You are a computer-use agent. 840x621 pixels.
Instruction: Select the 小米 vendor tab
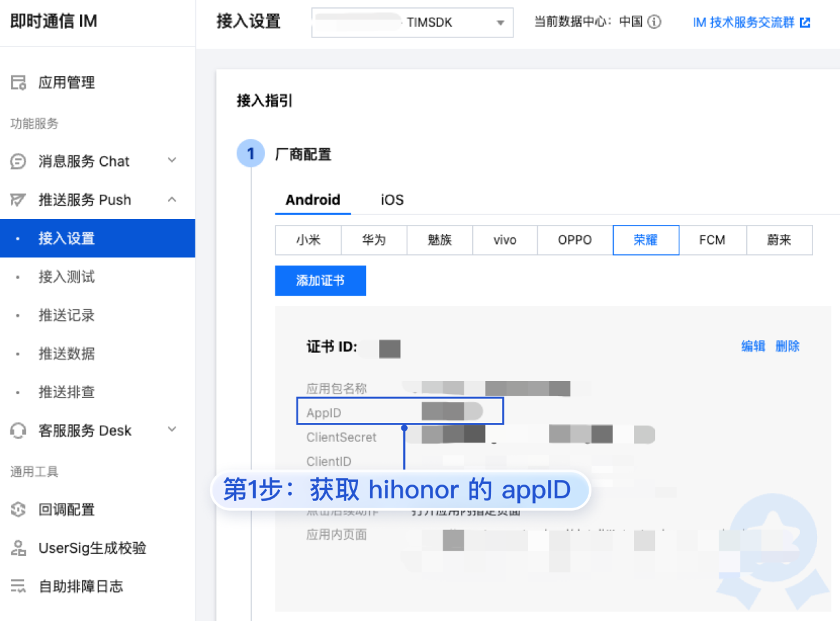(308, 240)
